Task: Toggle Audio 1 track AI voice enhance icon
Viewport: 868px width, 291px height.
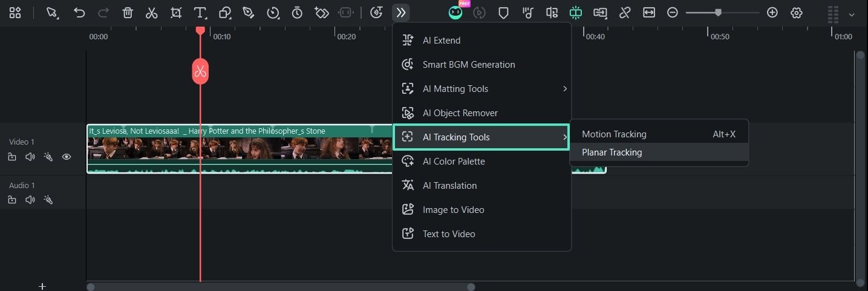Action: click(x=48, y=200)
